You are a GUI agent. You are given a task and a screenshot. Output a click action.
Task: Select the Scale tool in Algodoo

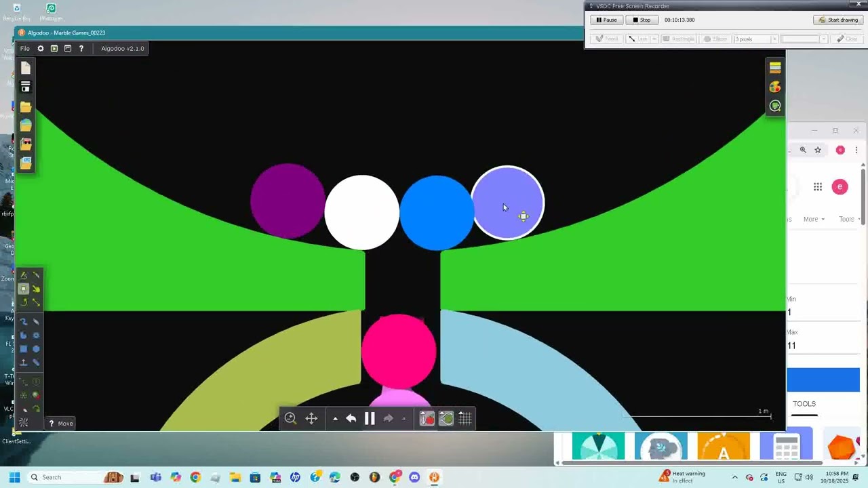coord(36,302)
